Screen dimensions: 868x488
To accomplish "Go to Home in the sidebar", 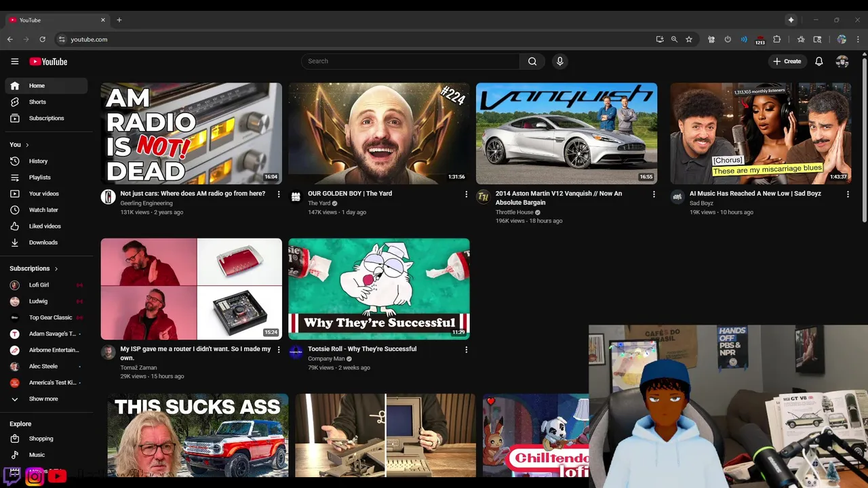I will [46, 85].
